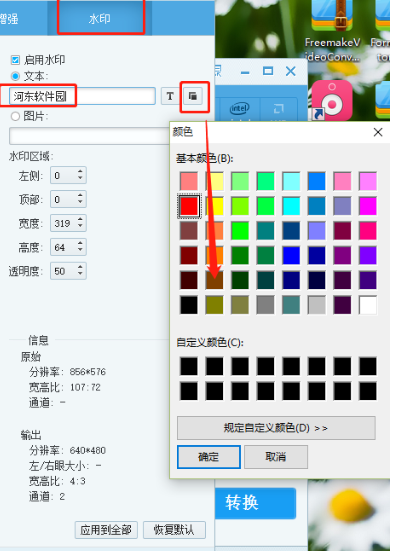Pick the last custom color slot in second row

[368, 391]
